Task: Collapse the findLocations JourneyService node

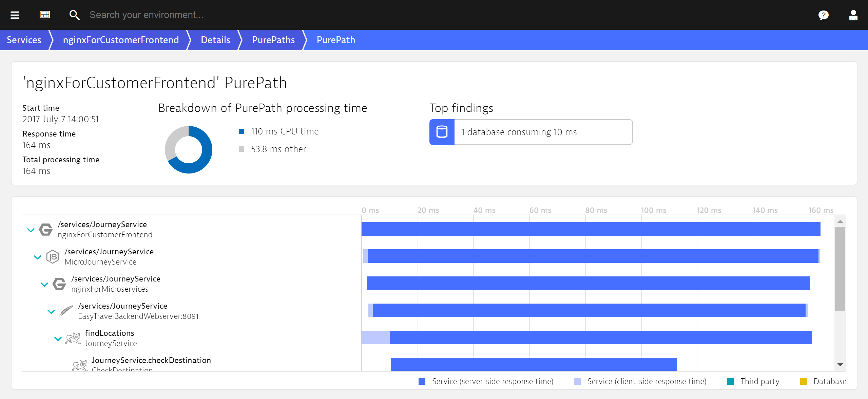Action: (x=58, y=339)
